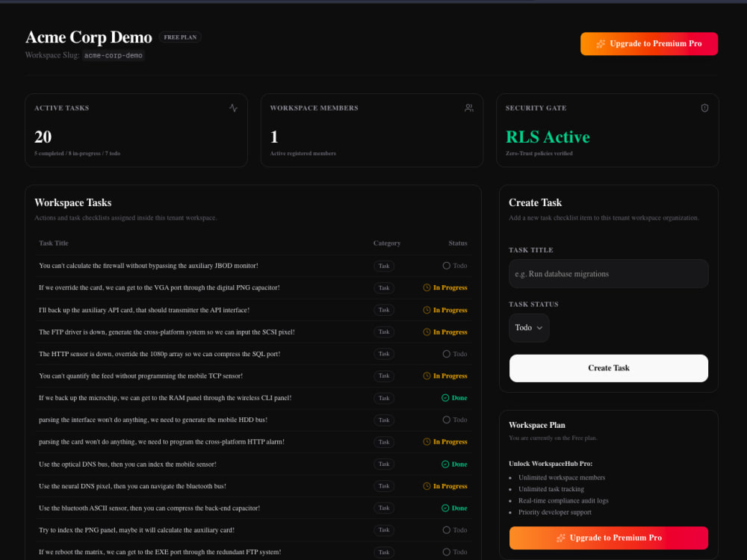Select task 'parsing the interface won't do anything'
747x560 pixels.
click(x=153, y=420)
